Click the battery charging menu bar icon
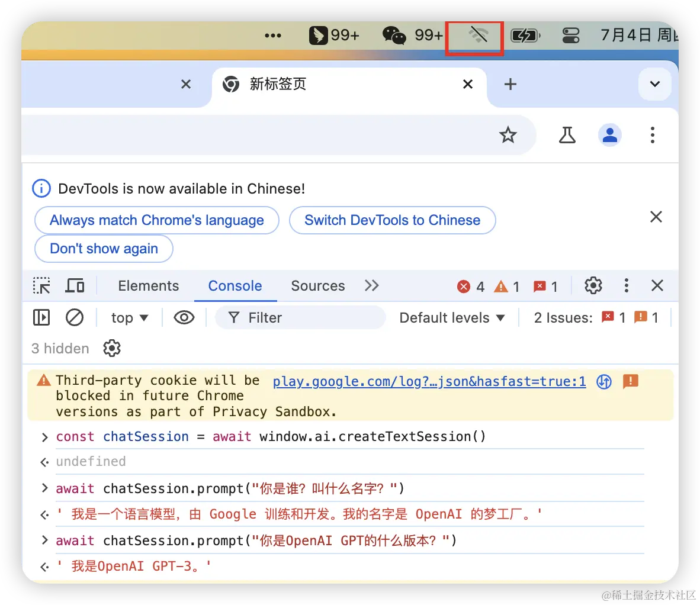 tap(525, 36)
